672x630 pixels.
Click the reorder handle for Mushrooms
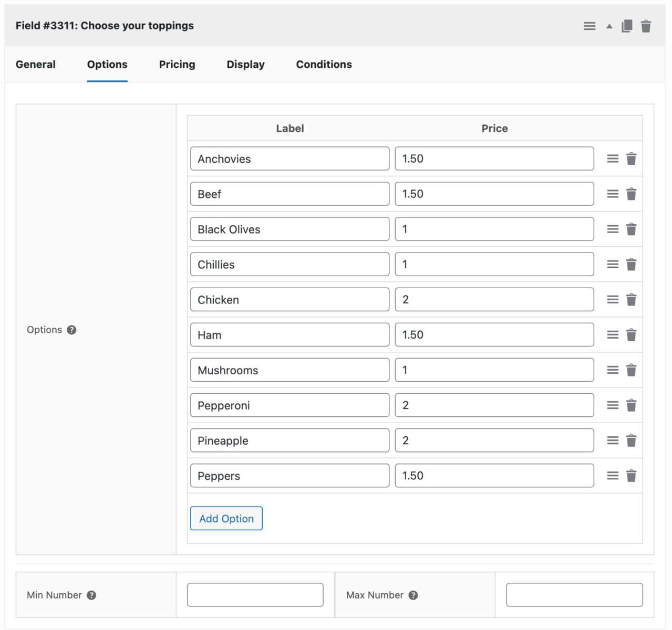[612, 370]
